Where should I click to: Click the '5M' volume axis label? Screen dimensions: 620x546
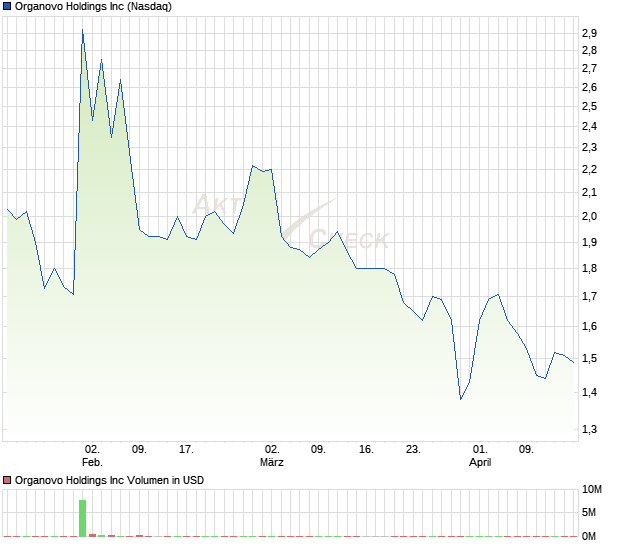click(x=589, y=512)
